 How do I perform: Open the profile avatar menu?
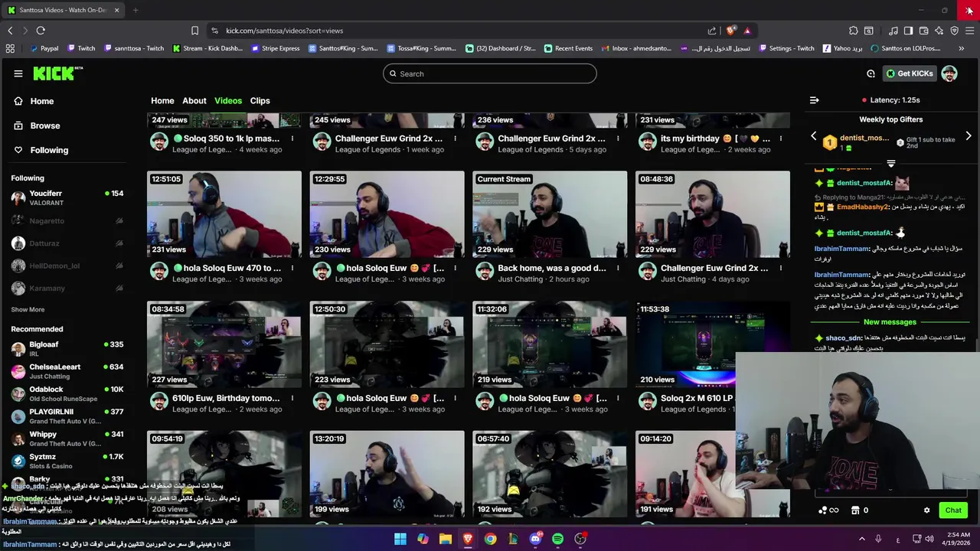(x=949, y=73)
